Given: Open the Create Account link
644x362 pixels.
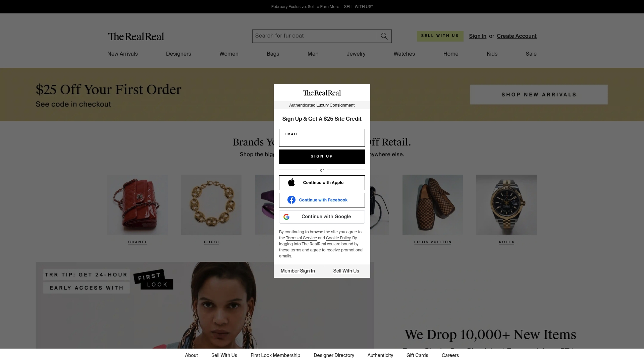Looking at the screenshot, I should pos(517,36).
